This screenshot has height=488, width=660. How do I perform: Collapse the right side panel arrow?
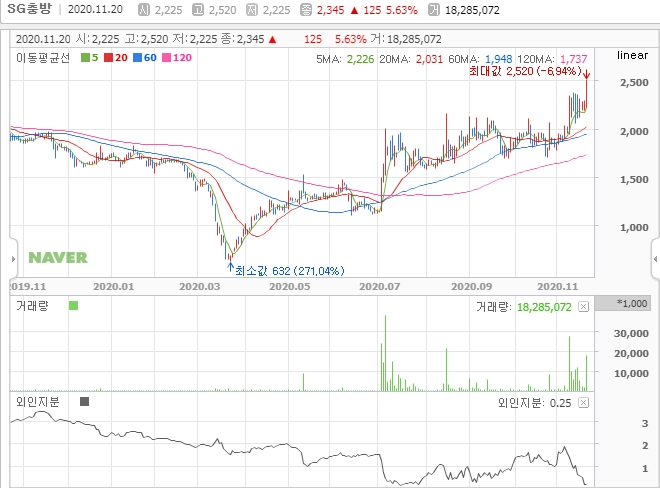pos(655,259)
